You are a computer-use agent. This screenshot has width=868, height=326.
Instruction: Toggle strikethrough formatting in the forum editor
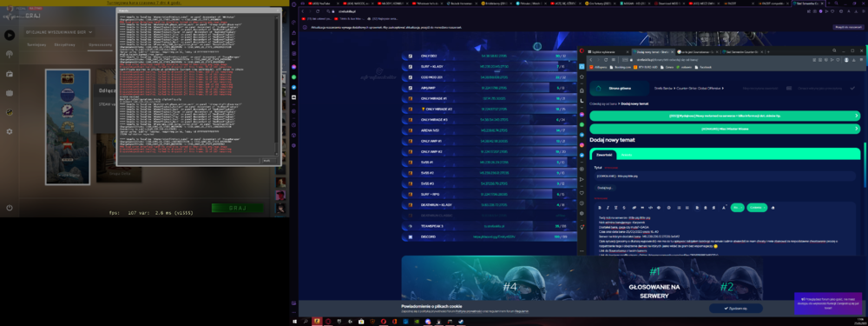pos(624,208)
